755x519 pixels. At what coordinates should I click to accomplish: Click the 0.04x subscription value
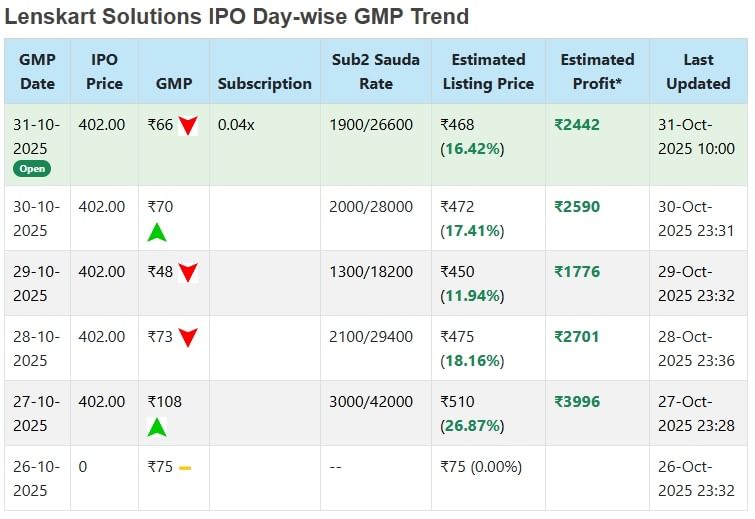[x=236, y=125]
